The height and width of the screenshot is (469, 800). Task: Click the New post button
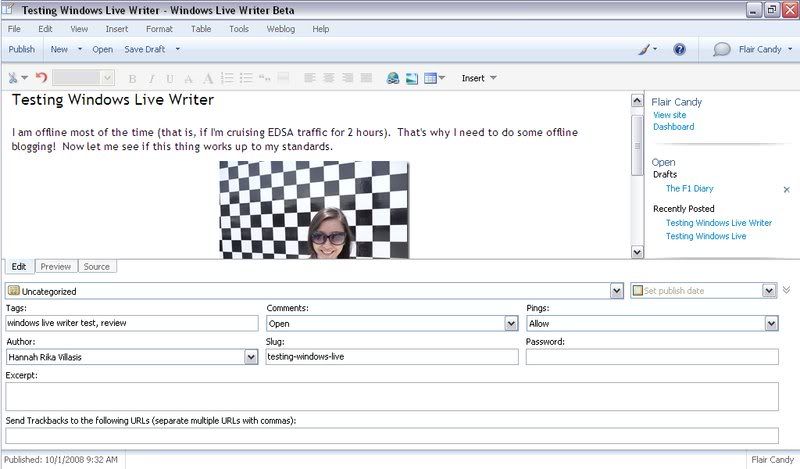click(x=59, y=50)
